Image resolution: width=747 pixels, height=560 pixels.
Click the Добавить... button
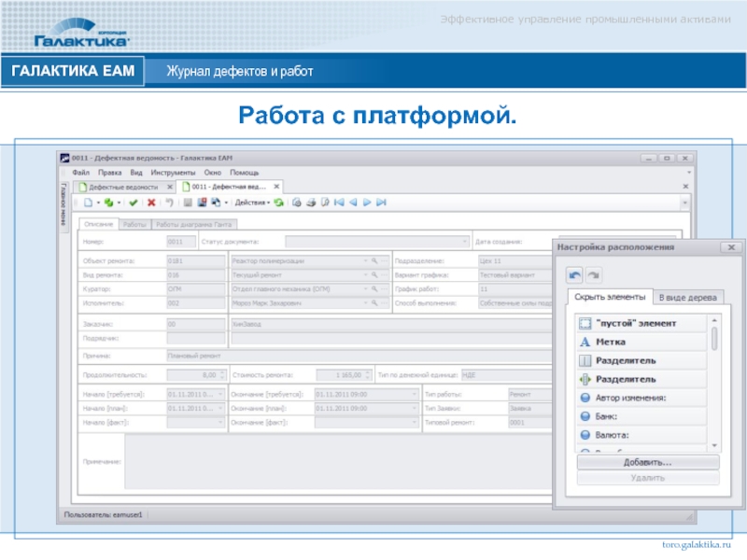[x=647, y=462]
